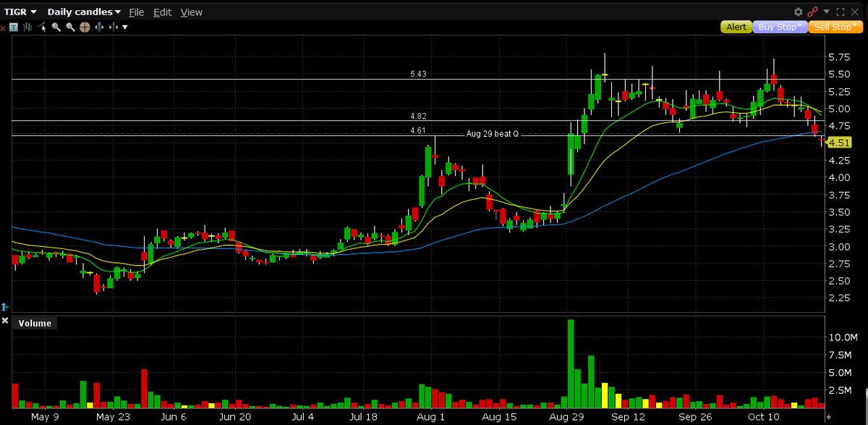Click the red chain link icon

tap(812, 12)
